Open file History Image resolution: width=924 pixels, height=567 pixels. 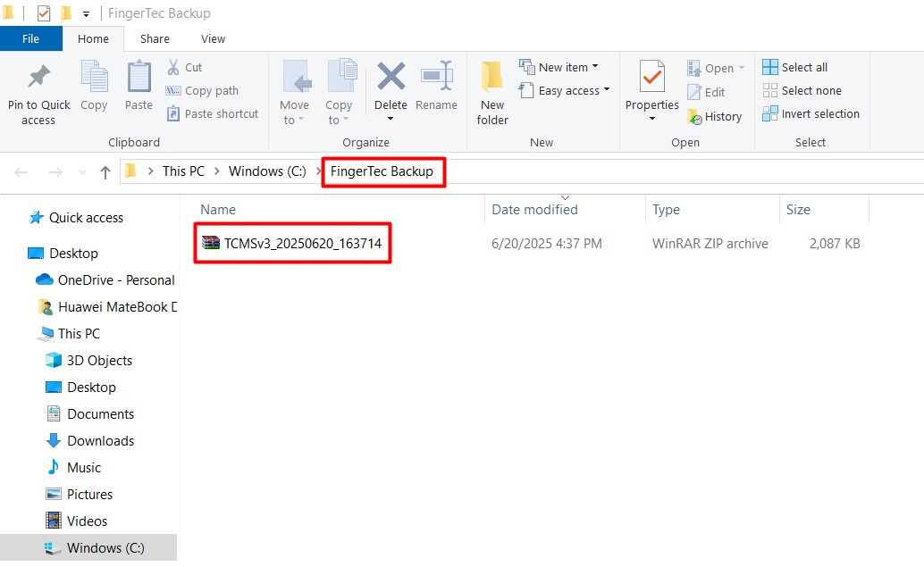pos(714,117)
